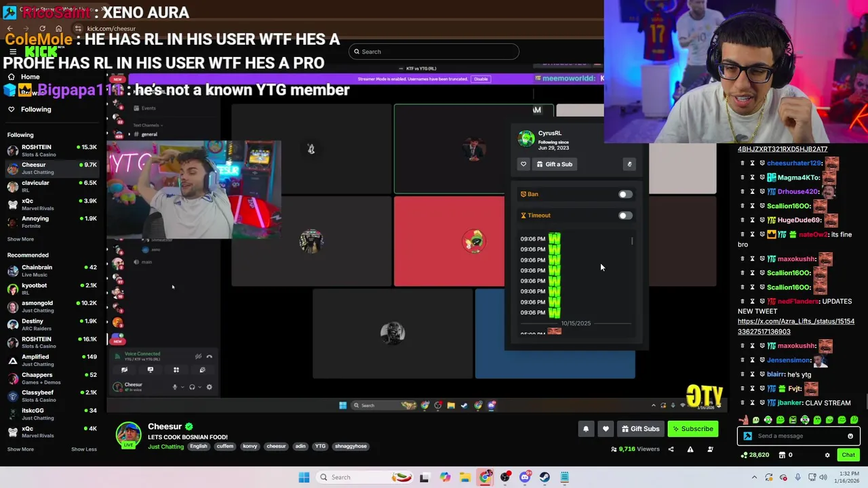Open Discord user settings gear by Cheesur
The height and width of the screenshot is (488, 868).
coord(209,387)
